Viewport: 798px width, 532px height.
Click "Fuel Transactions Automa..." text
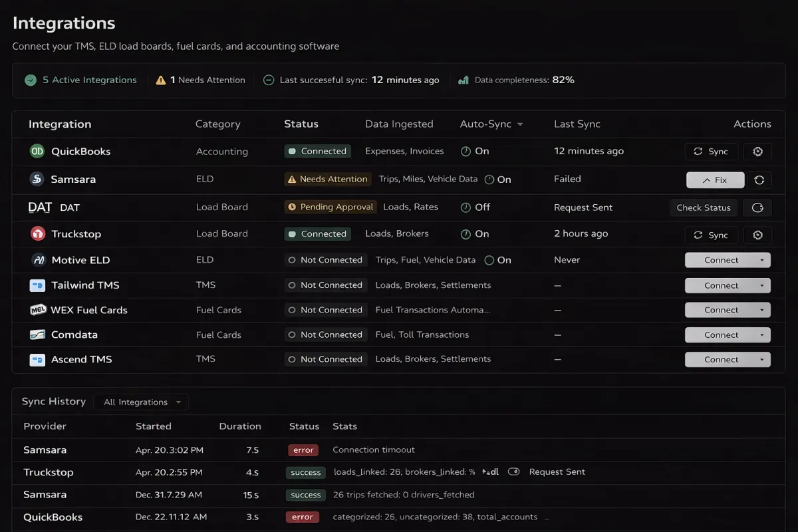pos(432,310)
